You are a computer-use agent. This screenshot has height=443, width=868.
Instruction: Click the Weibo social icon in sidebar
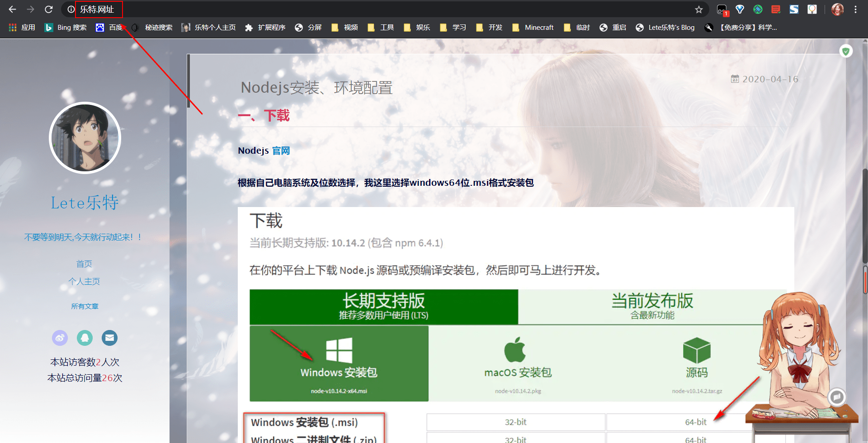(60, 338)
